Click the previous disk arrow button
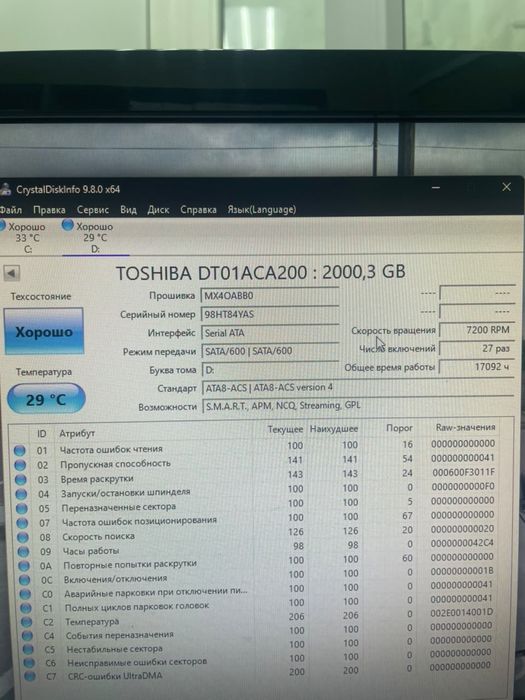The height and width of the screenshot is (700, 525). coord(11,273)
